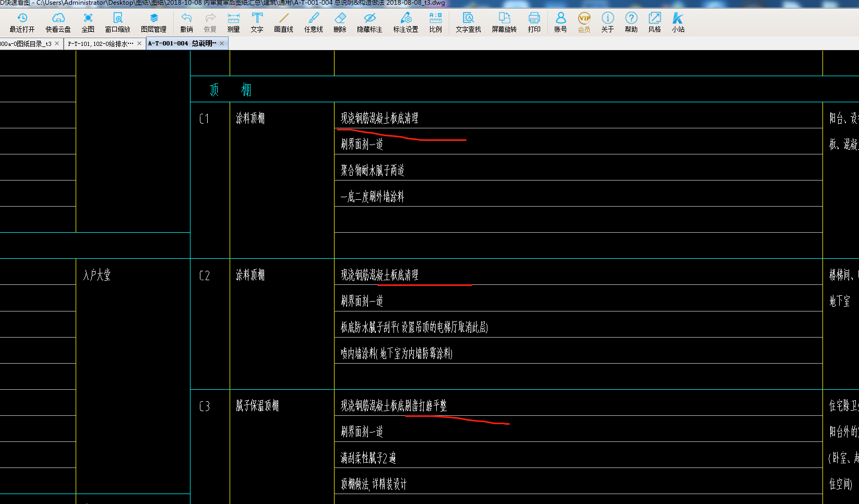859x504 pixels.
Task: Click the 现浇钢筋混凝土板底剔凿打磨平整 line
Action: [x=394, y=405]
